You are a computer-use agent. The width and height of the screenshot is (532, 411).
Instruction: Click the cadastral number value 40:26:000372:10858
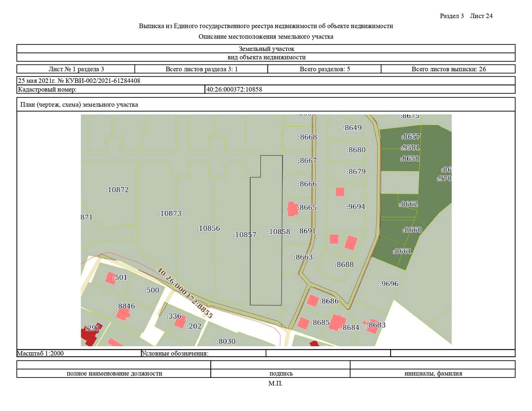point(234,89)
